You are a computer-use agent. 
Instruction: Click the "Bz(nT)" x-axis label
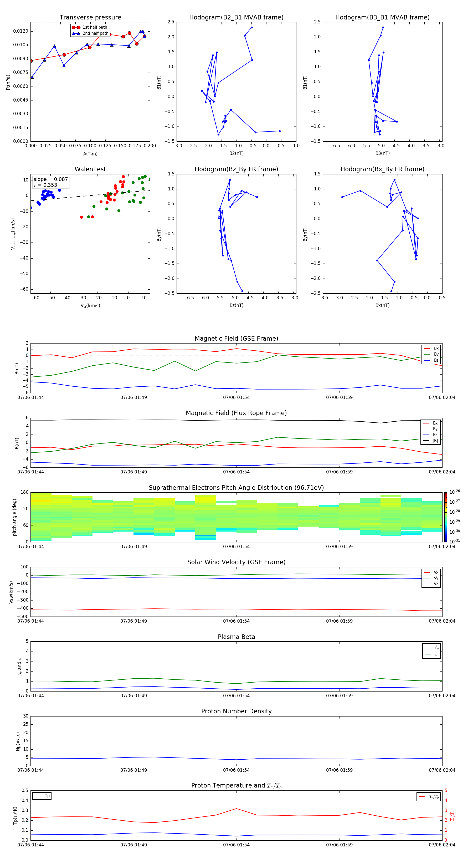tap(236, 305)
